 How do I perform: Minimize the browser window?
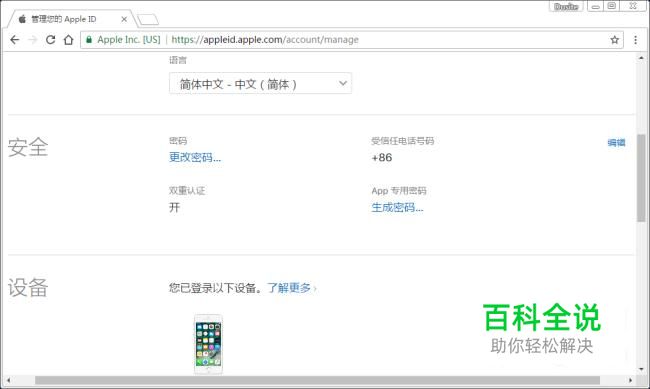(x=595, y=6)
